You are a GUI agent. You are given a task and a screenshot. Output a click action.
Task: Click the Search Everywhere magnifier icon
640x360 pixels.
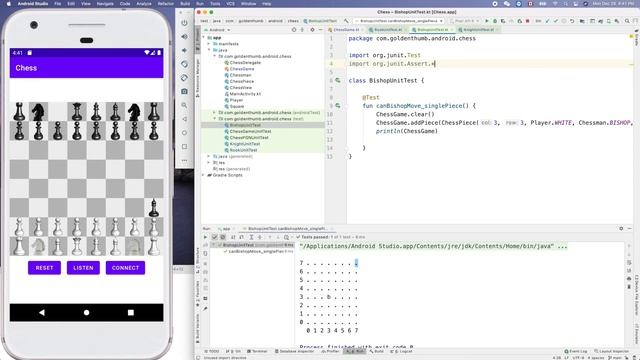point(627,21)
